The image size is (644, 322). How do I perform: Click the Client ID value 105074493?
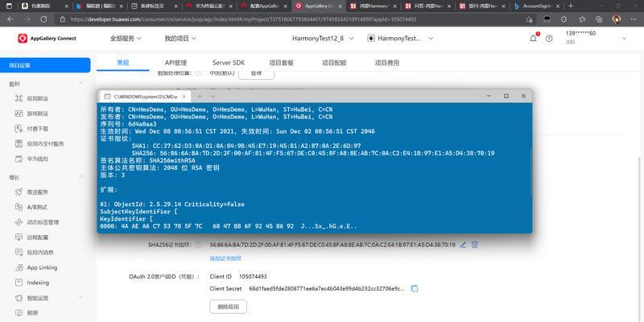tap(253, 276)
